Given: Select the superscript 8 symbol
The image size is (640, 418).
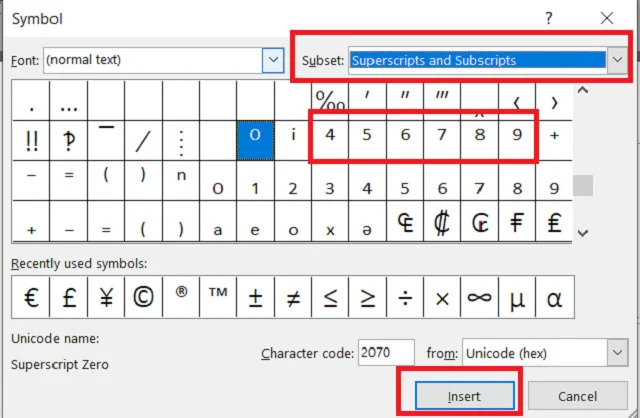Looking at the screenshot, I should [480, 140].
